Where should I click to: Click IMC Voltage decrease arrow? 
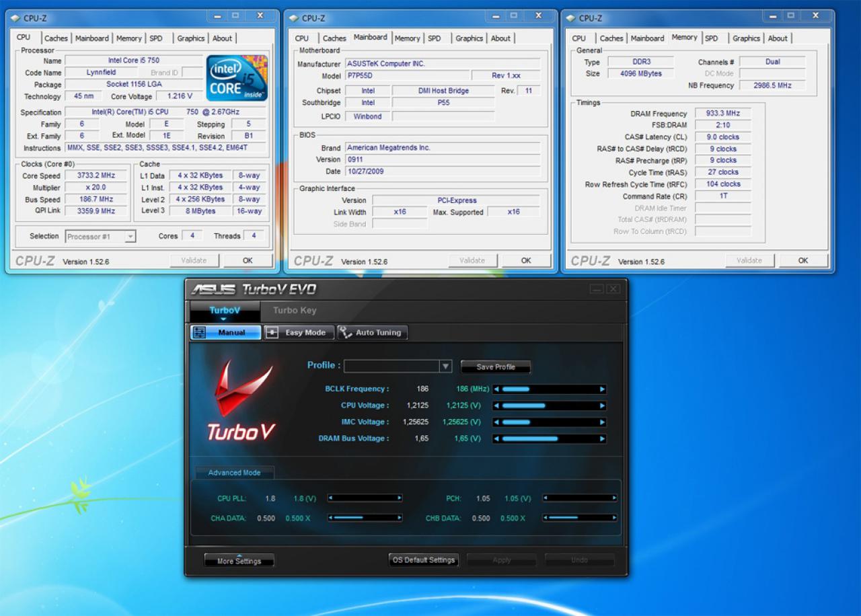(496, 422)
